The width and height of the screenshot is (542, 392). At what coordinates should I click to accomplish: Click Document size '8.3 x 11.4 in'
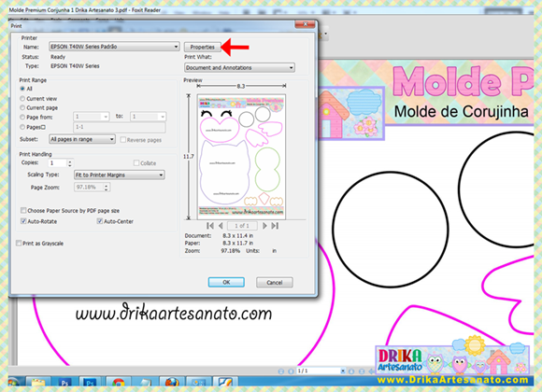(x=237, y=235)
